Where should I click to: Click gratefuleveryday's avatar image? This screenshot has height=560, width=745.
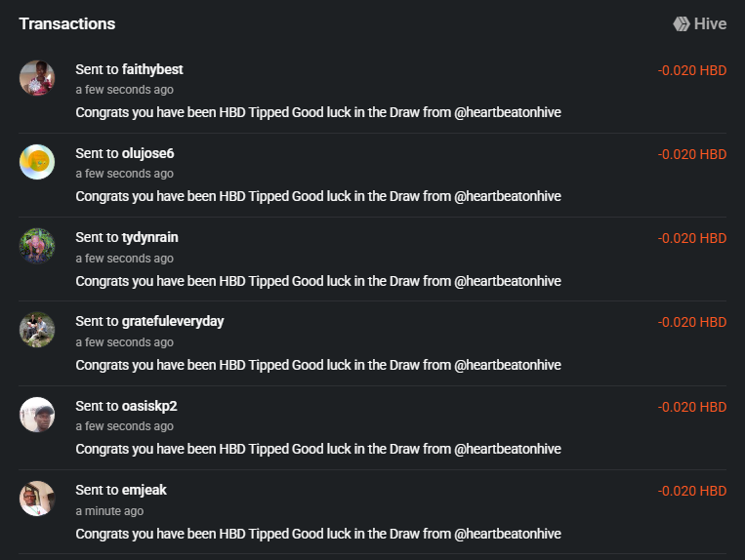(37, 330)
